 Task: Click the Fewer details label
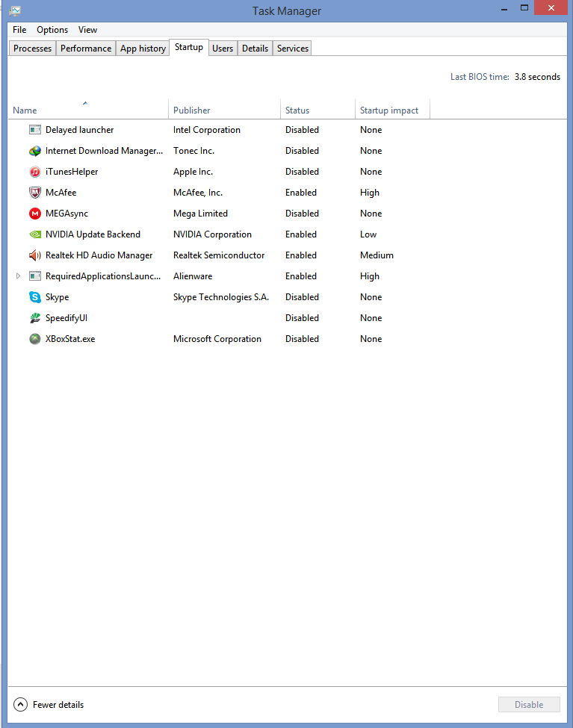(58, 705)
